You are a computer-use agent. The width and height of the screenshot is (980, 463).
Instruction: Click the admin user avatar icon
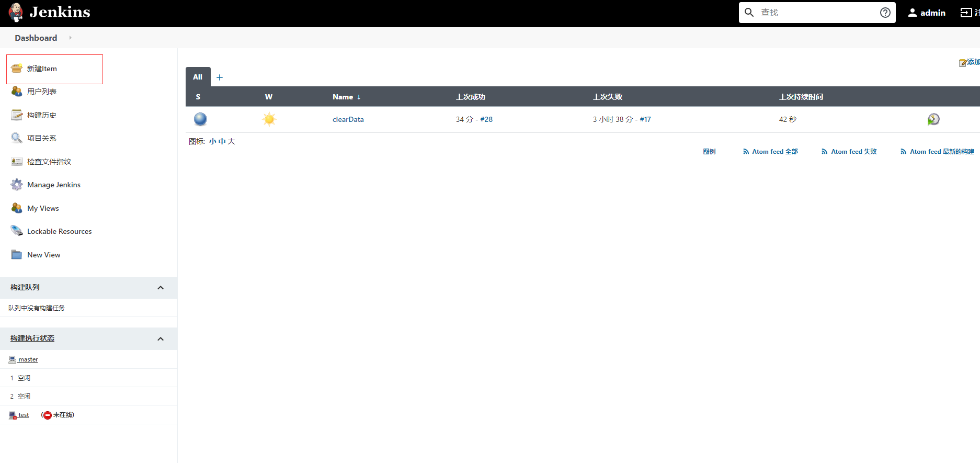[913, 13]
